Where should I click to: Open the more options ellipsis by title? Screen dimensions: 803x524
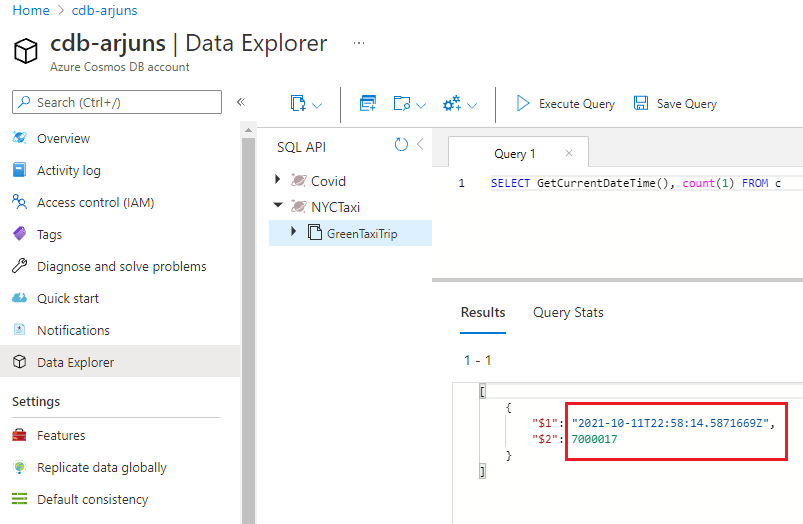pos(359,43)
